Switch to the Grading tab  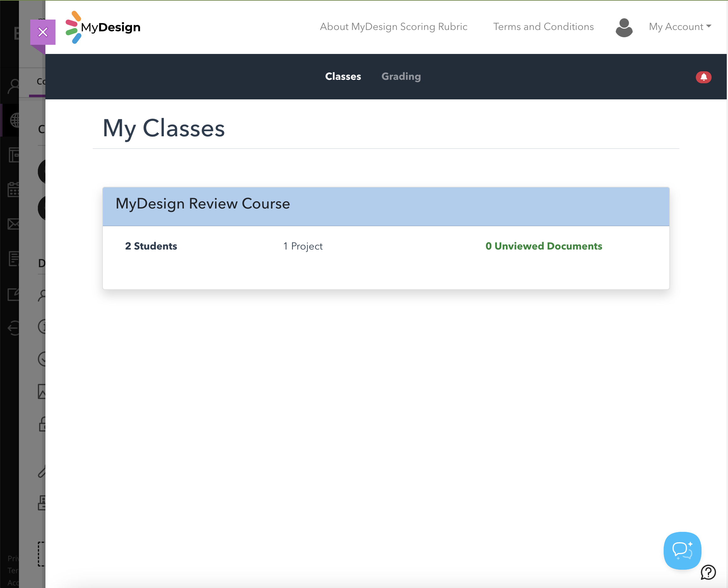[x=401, y=77]
